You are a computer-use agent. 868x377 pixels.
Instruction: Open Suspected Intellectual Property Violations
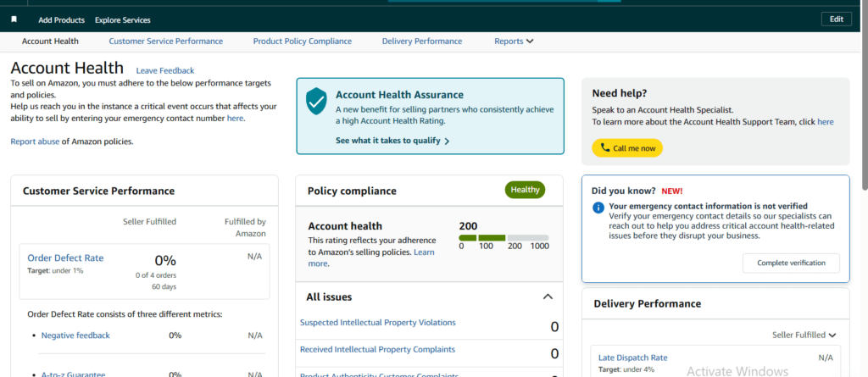click(377, 322)
